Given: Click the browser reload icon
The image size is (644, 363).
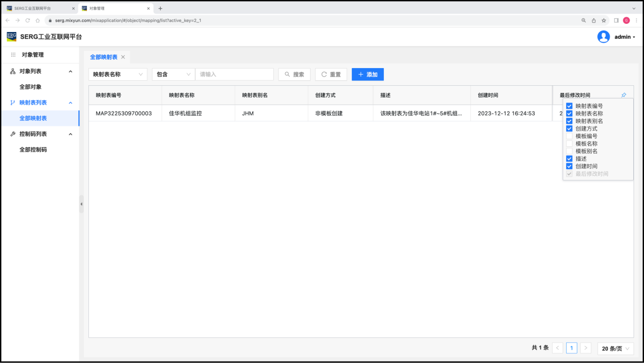Looking at the screenshot, I should coord(27,20).
